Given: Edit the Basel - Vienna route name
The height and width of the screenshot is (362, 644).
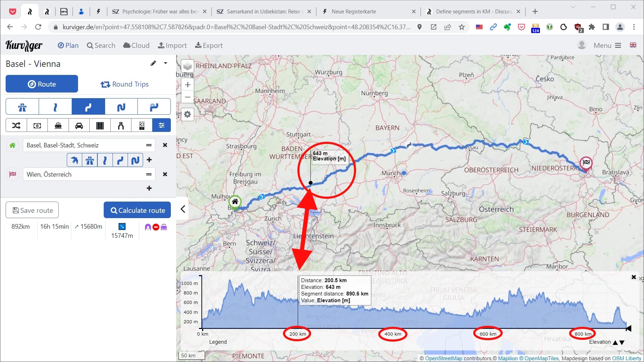Looking at the screenshot, I should point(153,63).
